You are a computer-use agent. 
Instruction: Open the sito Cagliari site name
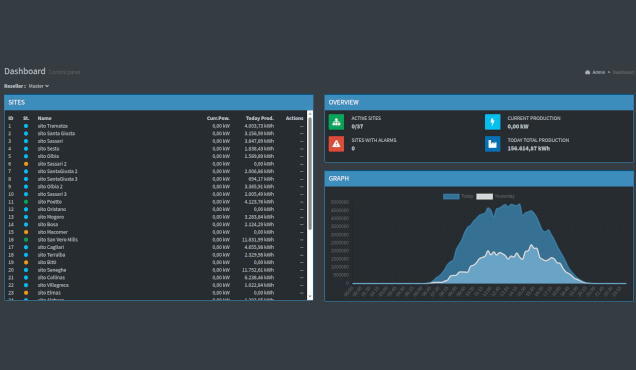[x=51, y=247]
